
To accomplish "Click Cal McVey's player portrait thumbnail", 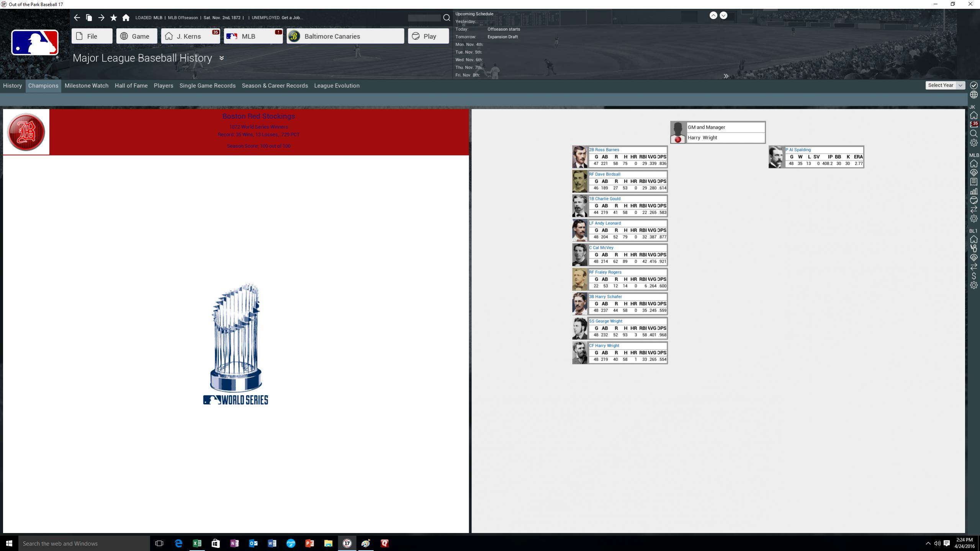I will (579, 255).
